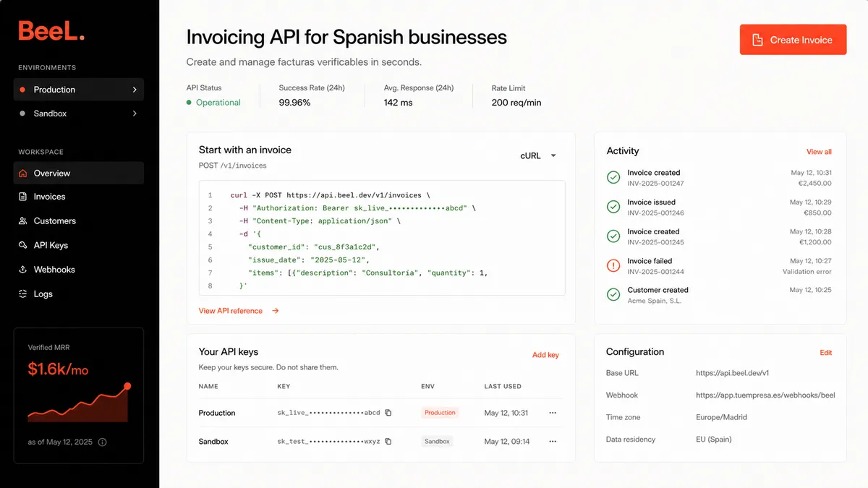Click the Operational status text
The image size is (868, 488).
pyautogui.click(x=218, y=103)
